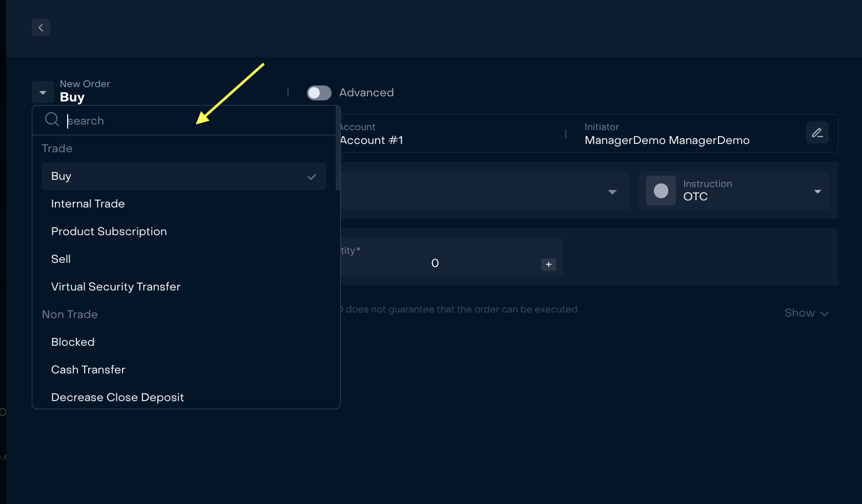Click the back arrow button
862x504 pixels.
41,28
